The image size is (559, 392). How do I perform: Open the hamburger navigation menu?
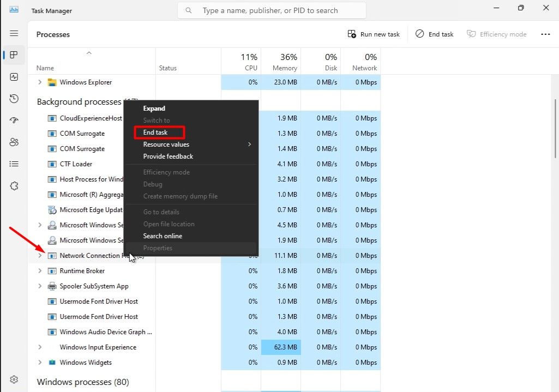[x=14, y=34]
